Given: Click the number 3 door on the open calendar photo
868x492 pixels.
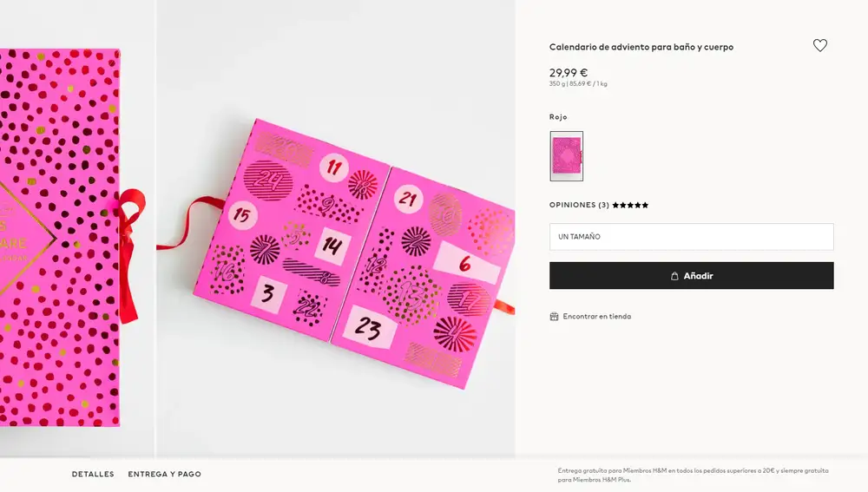Looking at the screenshot, I should 268,293.
